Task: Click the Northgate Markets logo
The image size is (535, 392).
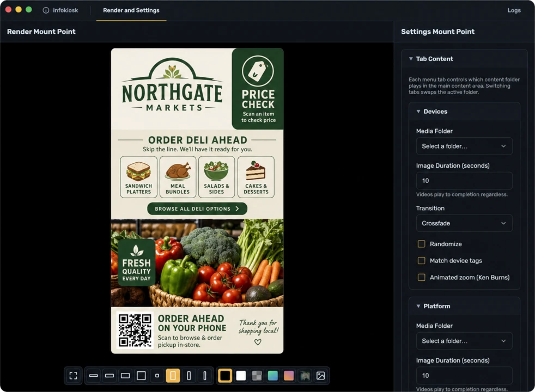Action: pos(172,85)
